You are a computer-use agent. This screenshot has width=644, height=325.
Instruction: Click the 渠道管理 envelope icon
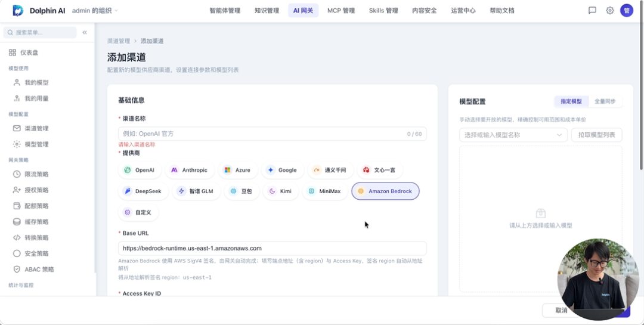click(x=17, y=129)
